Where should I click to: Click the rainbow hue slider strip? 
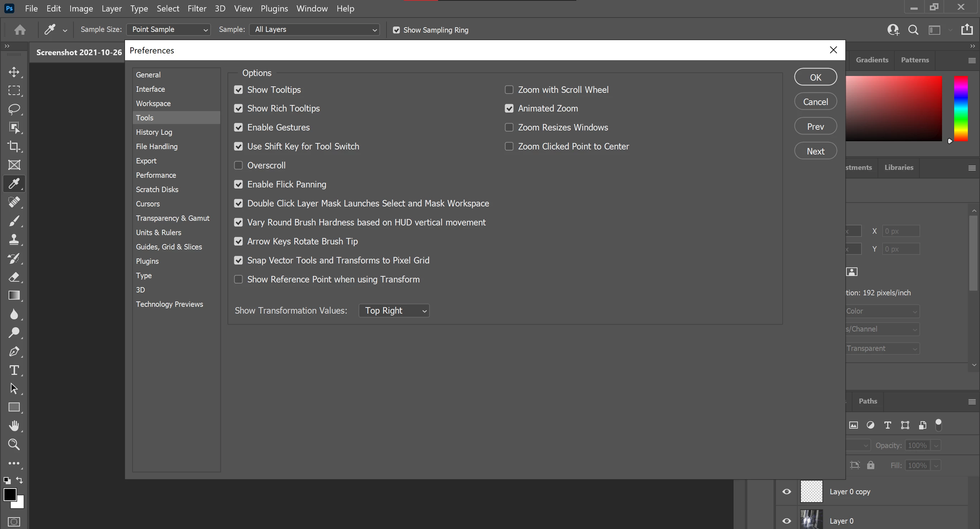(960, 109)
